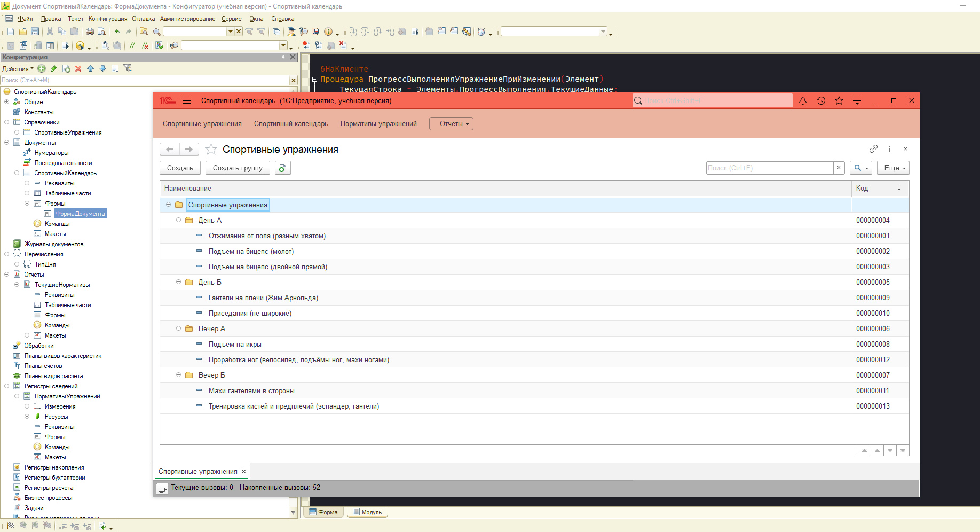Click Get link icon on the form header
Image resolution: width=980 pixels, height=532 pixels.
(x=873, y=148)
